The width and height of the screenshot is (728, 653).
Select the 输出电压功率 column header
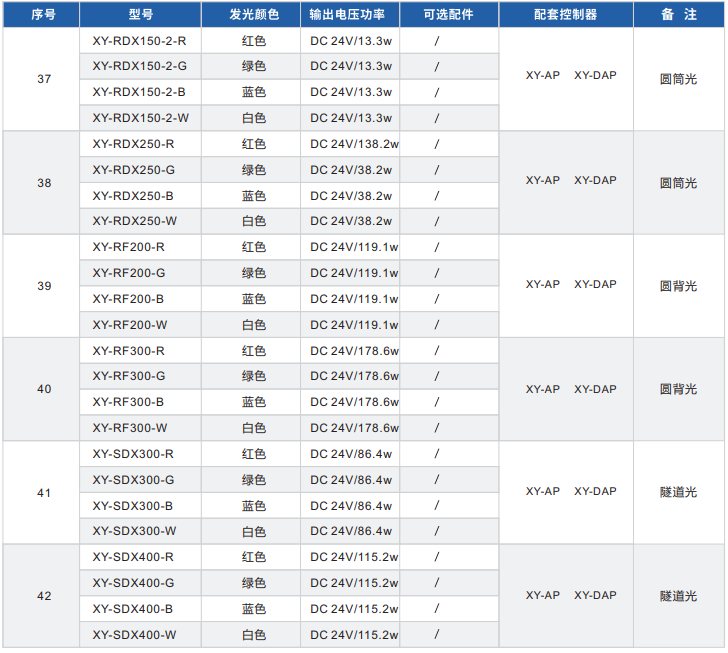[353, 15]
